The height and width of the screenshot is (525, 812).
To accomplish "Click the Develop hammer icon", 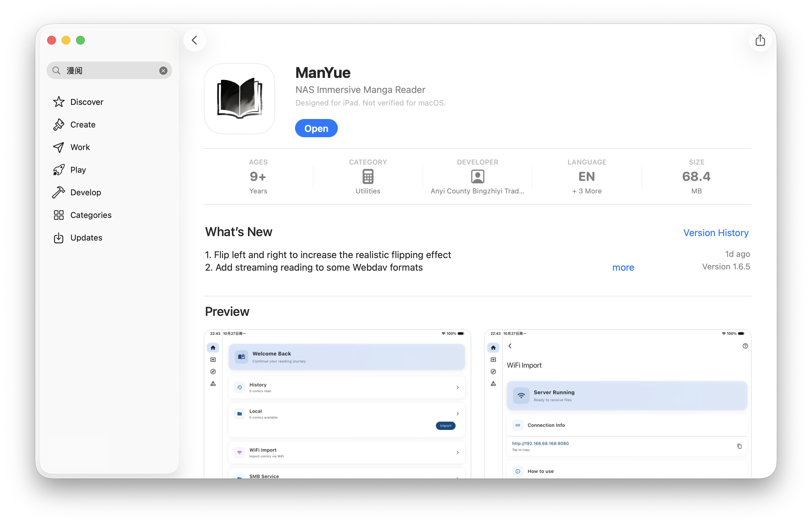I will click(59, 192).
